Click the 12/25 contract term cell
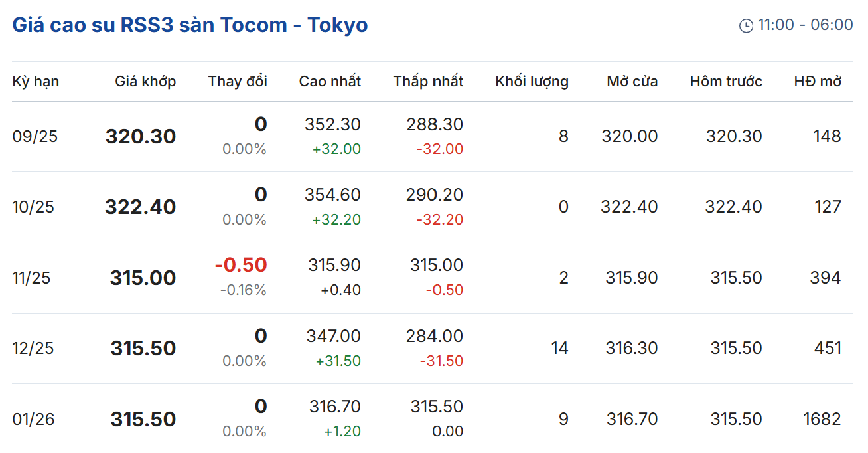This screenshot has width=868, height=453. (x=33, y=349)
